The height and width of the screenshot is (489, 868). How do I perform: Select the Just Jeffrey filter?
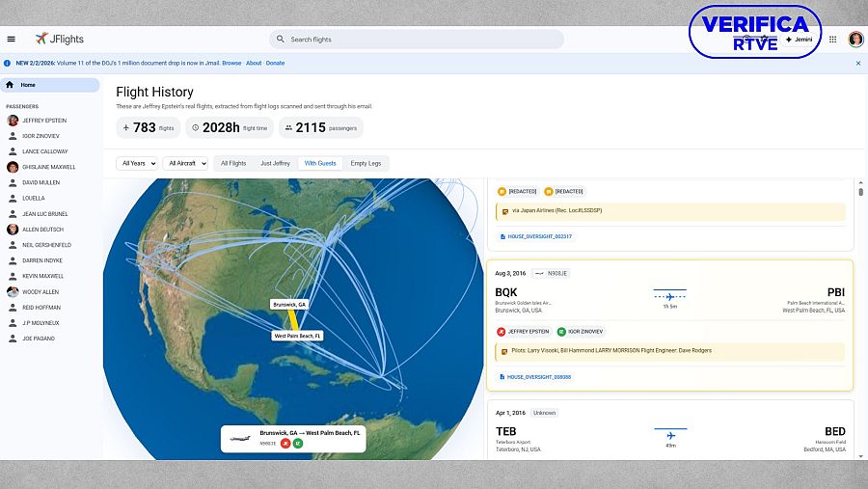(x=275, y=164)
